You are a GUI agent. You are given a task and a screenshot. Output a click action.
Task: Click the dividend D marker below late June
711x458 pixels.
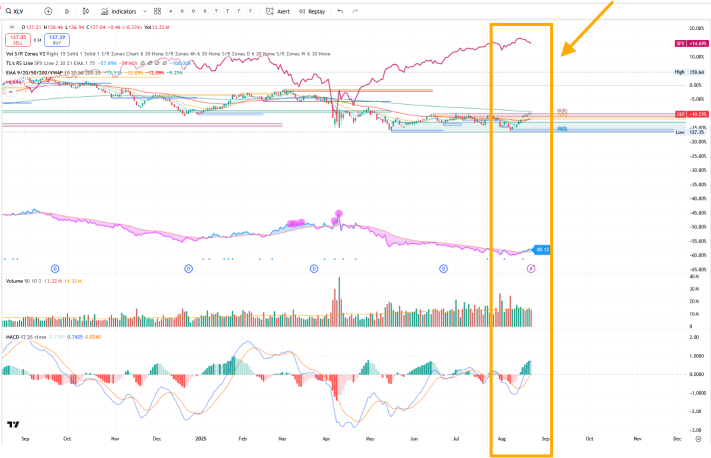443,269
